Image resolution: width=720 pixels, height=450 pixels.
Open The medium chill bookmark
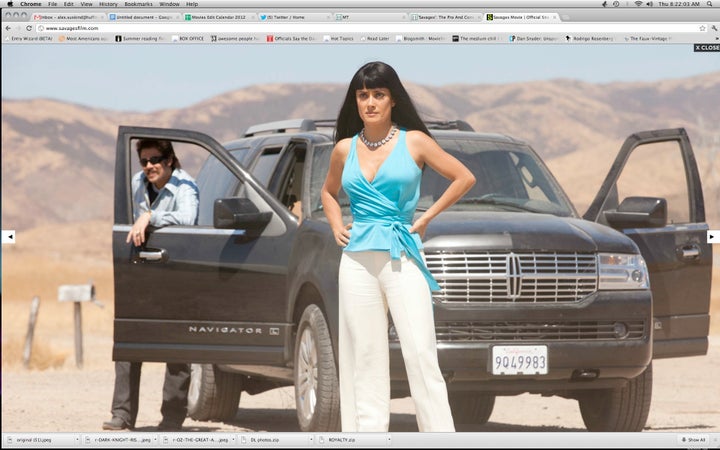477,39
